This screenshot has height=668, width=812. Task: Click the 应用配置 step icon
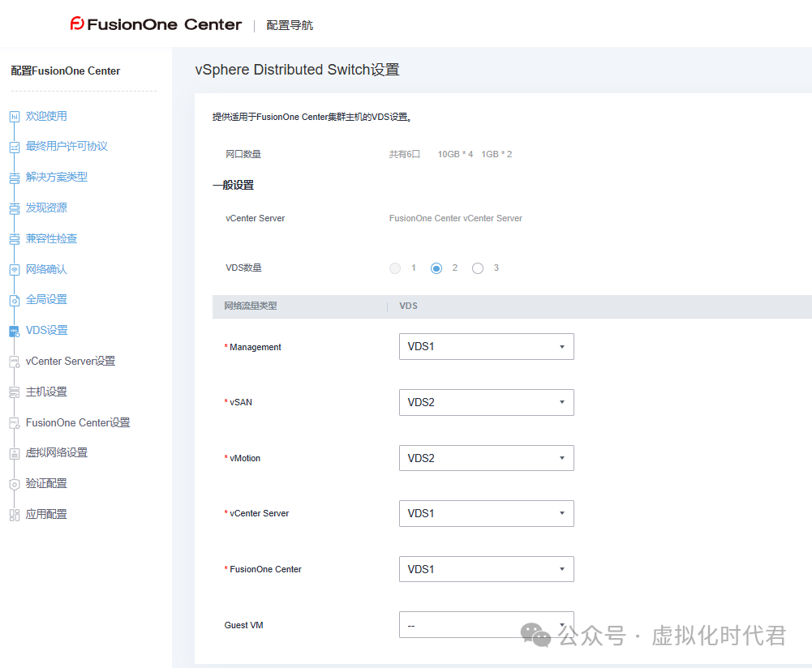pos(15,515)
